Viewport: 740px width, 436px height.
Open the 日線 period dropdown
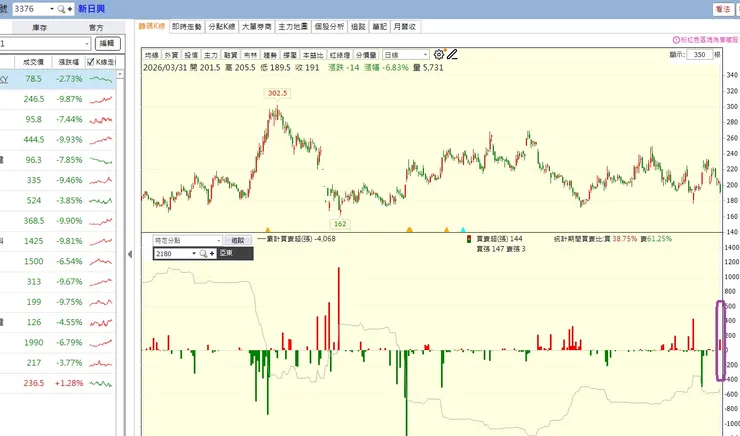pos(425,55)
